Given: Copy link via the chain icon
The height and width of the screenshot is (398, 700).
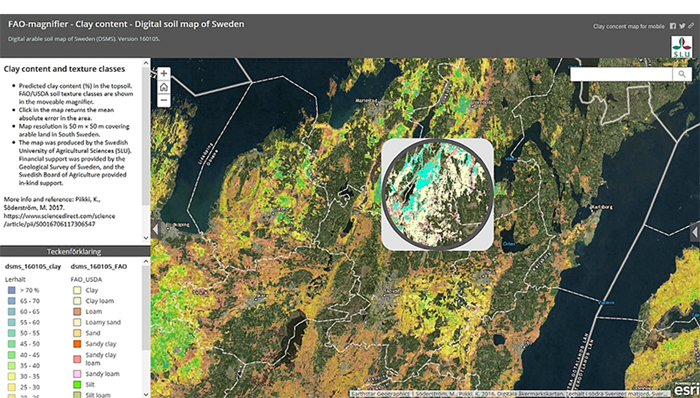Looking at the screenshot, I should (x=691, y=26).
